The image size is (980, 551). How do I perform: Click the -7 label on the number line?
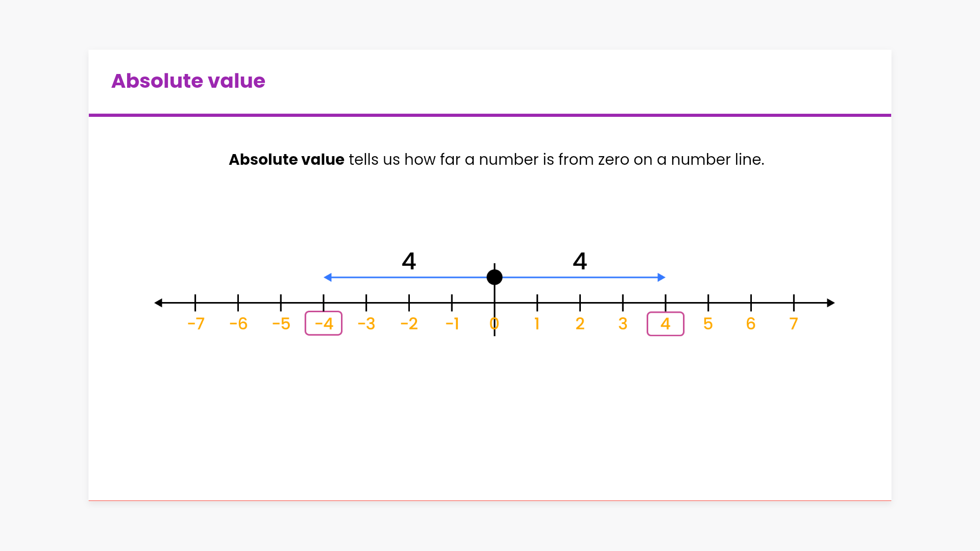click(195, 324)
